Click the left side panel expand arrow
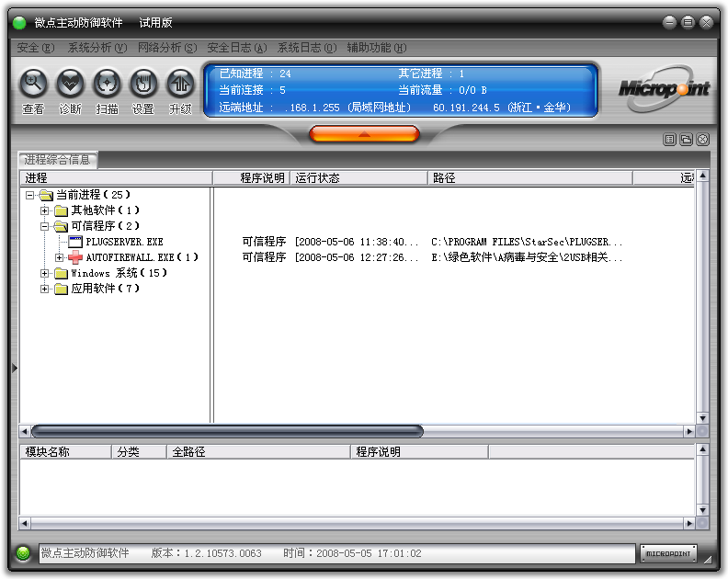 click(15, 369)
